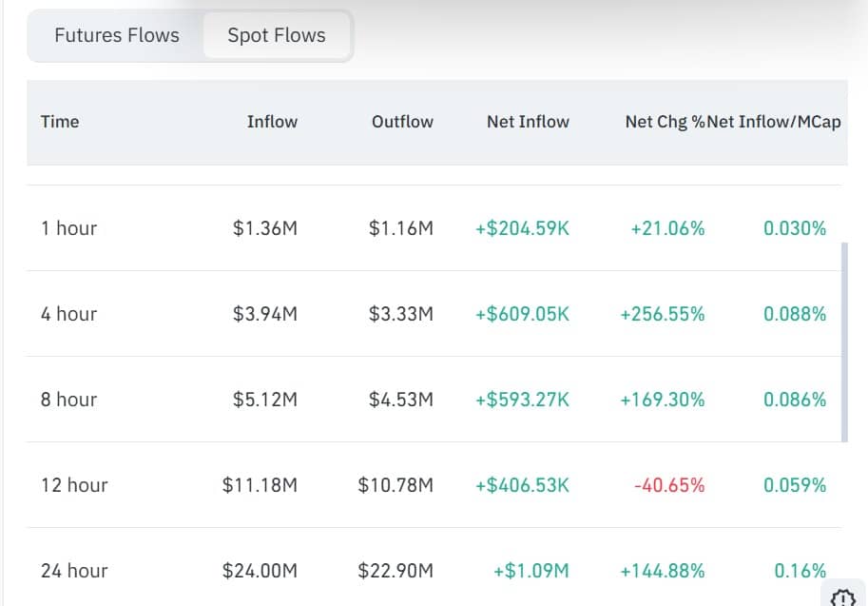Select the 12 hour row label
The image size is (868, 606).
[74, 485]
